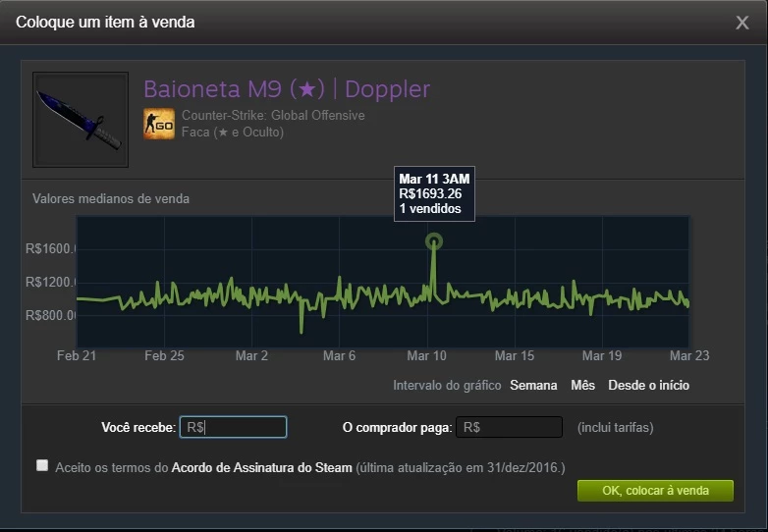Viewport: 768px width, 532px height.
Task: Click the lowest price dip on the graph
Action: point(302,331)
